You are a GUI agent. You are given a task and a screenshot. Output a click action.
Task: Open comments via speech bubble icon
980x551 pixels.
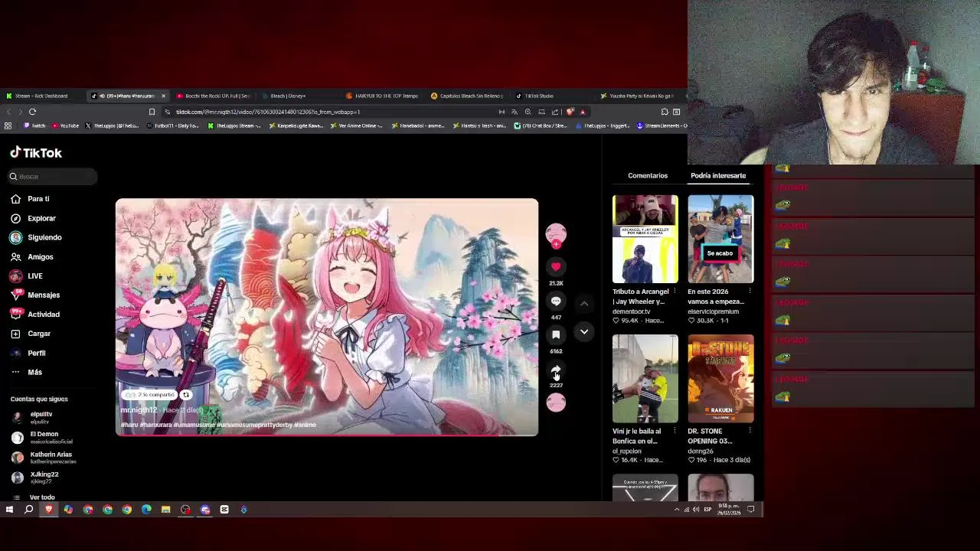coord(556,301)
